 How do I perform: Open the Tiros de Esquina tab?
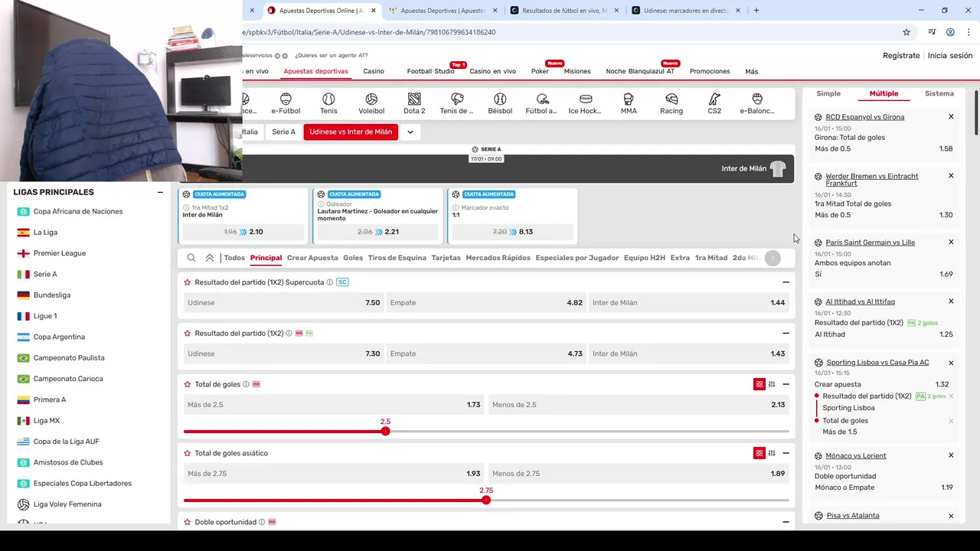point(397,258)
